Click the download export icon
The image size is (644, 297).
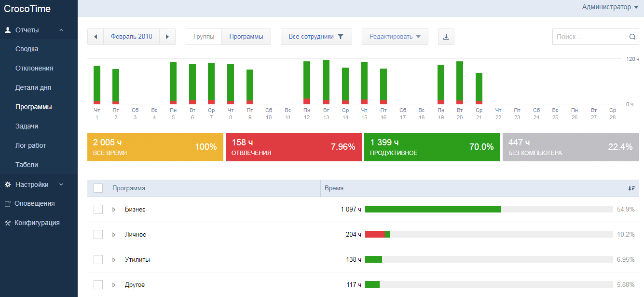pyautogui.click(x=446, y=37)
